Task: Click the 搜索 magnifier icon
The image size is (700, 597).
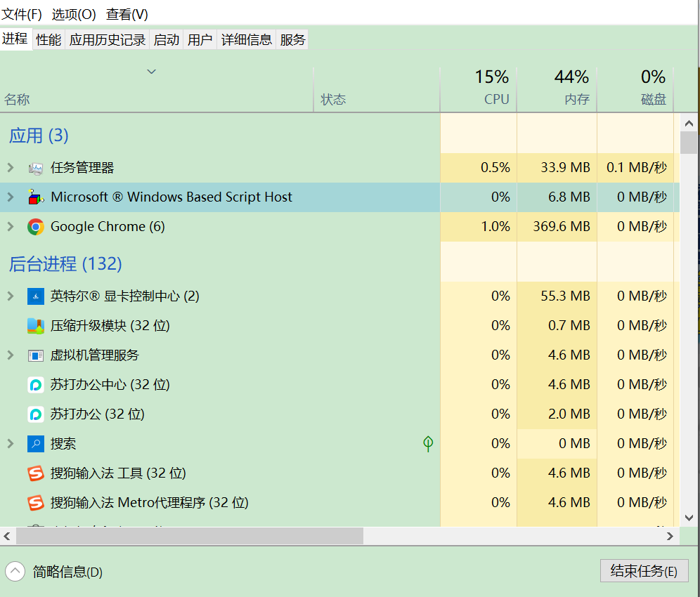Action: click(36, 443)
